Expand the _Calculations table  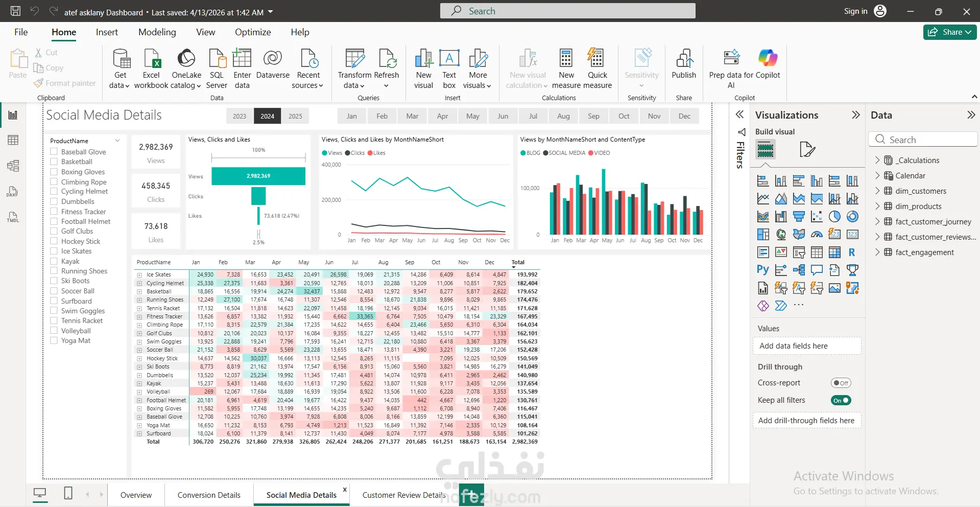(x=877, y=160)
